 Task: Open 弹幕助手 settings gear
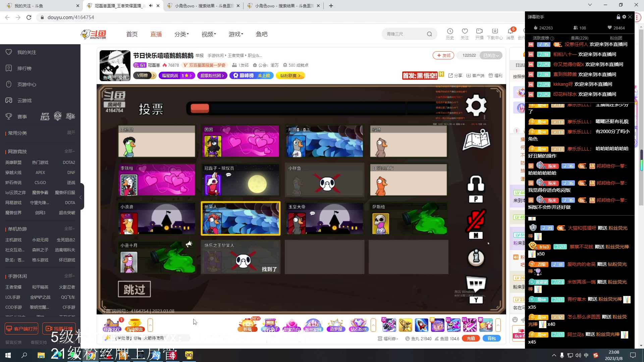click(x=624, y=17)
